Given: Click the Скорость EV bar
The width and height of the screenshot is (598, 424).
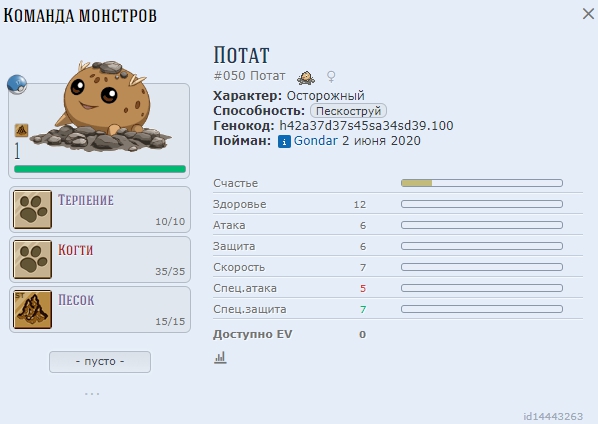Looking at the screenshot, I should [482, 267].
